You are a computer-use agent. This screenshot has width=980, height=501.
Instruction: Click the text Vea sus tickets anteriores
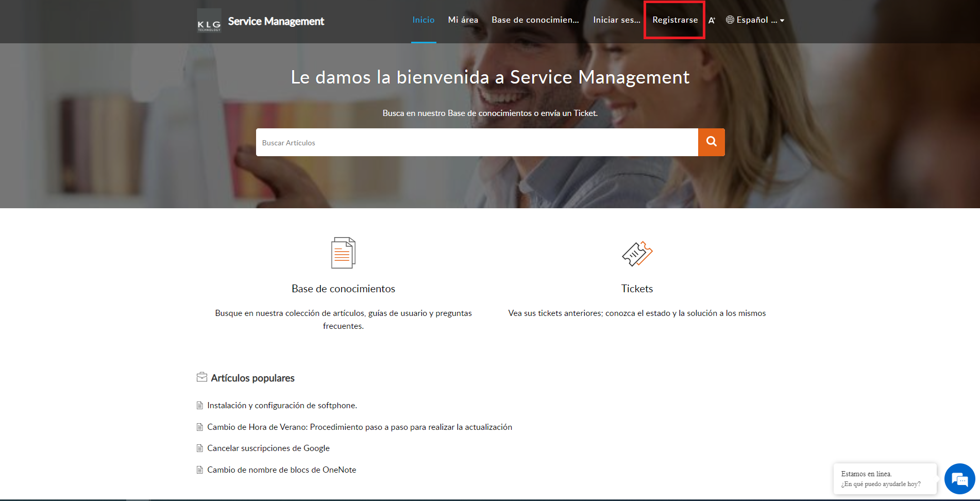point(637,313)
